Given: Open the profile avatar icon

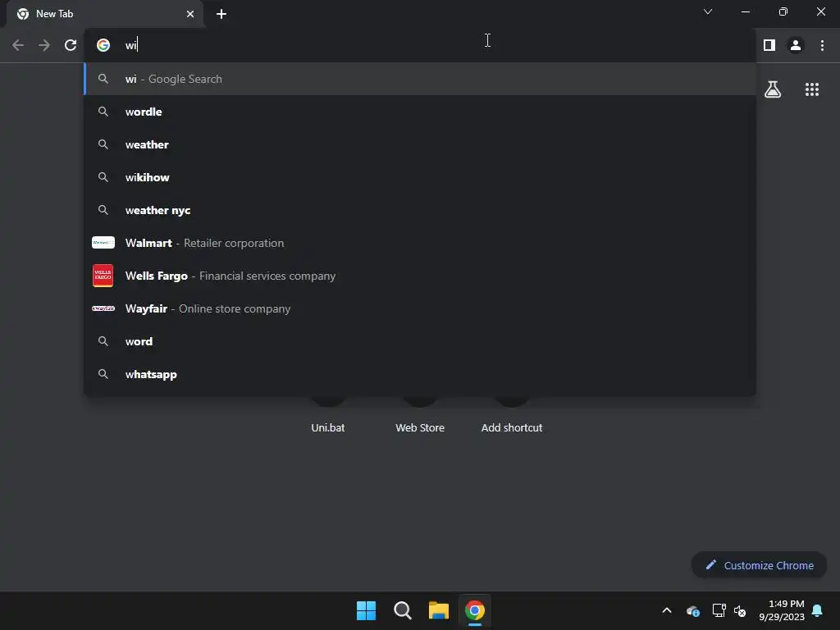Looking at the screenshot, I should 796,45.
